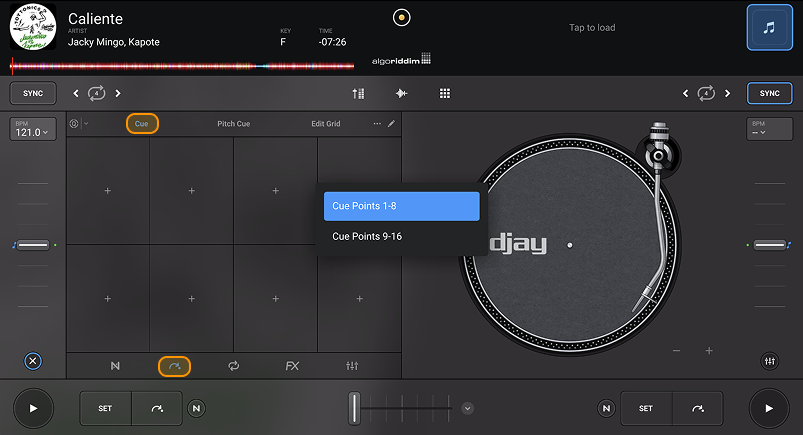Select the FX tab icon
Screen dimensions: 803x435
pos(292,366)
